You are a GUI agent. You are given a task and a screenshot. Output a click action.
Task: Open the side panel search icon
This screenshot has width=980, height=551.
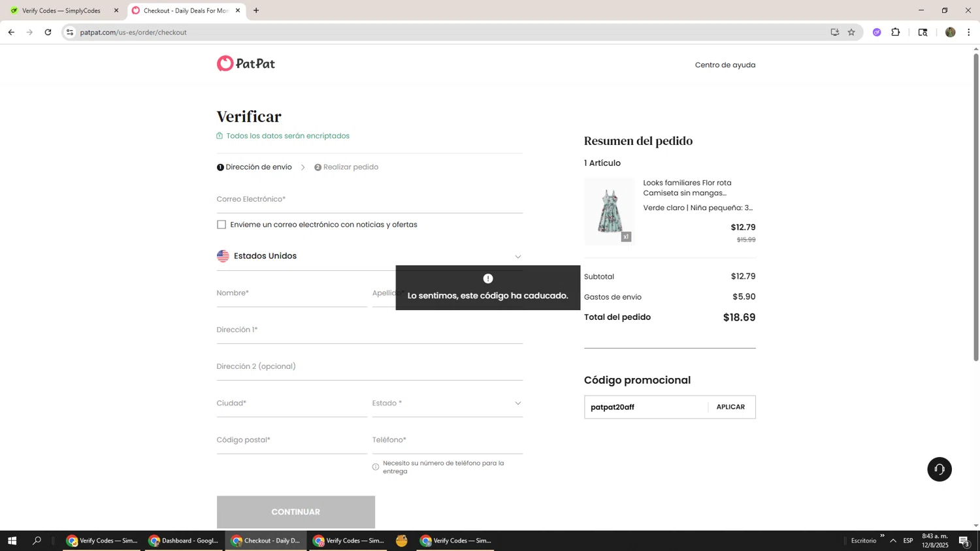(923, 32)
